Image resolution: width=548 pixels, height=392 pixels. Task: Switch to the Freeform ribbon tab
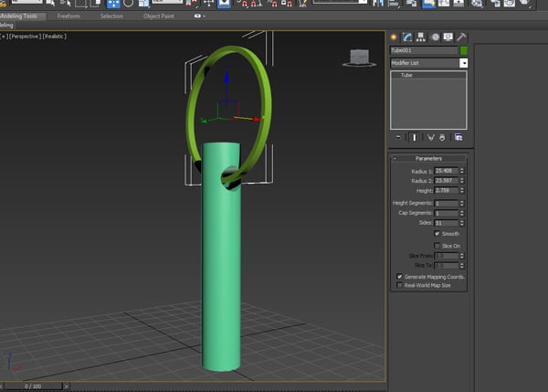click(68, 16)
